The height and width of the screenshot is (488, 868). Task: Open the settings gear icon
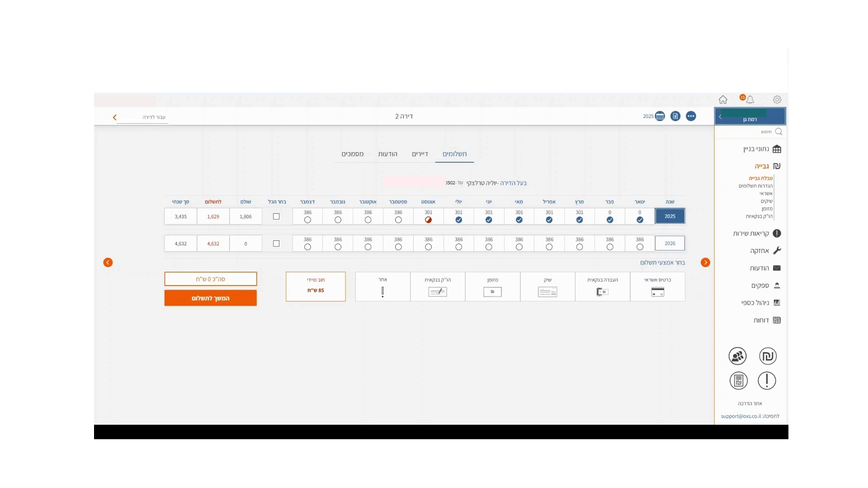tap(777, 99)
